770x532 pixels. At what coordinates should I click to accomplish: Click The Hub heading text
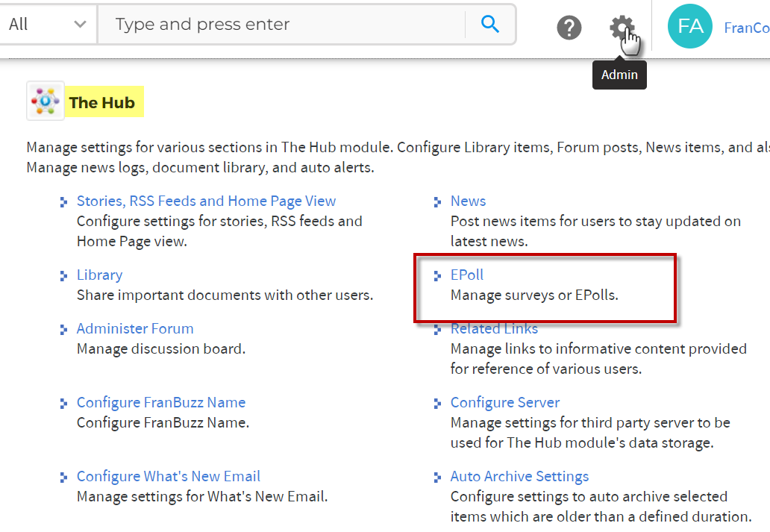click(101, 102)
